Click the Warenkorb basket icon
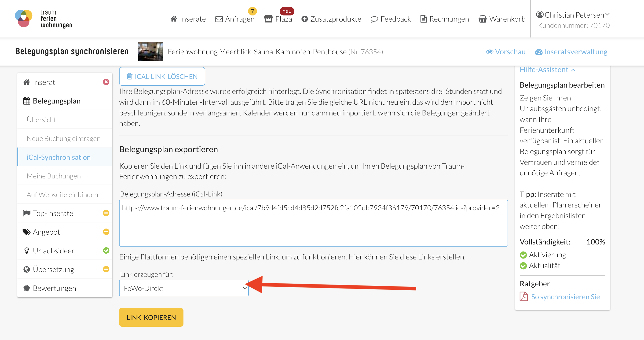This screenshot has height=340, width=644. (483, 19)
